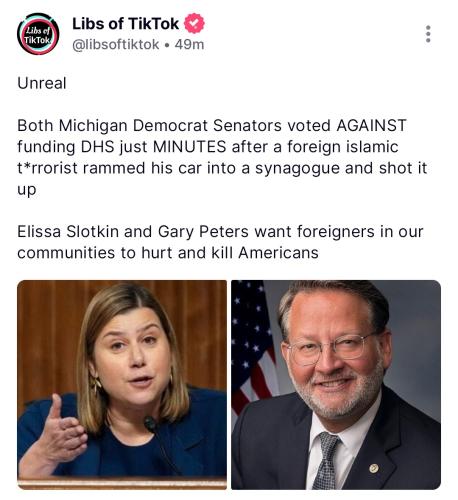Viewport: 458px width, 500px height.
Task: Open the three-dot post options menu
Action: tap(428, 34)
